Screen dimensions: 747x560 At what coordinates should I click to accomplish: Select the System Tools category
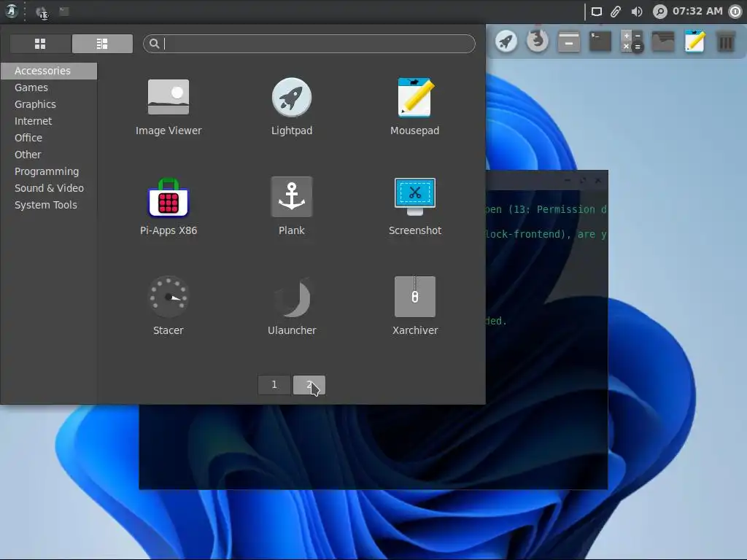tap(49, 205)
